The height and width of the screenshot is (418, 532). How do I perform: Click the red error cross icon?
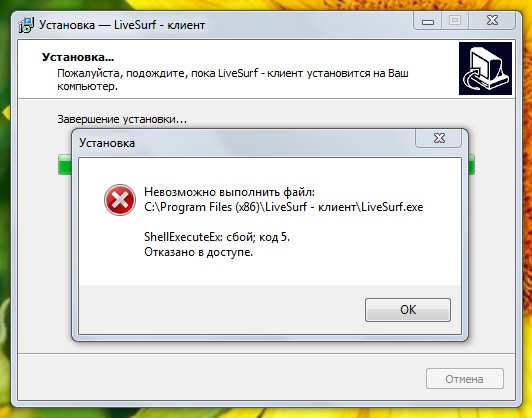[120, 200]
